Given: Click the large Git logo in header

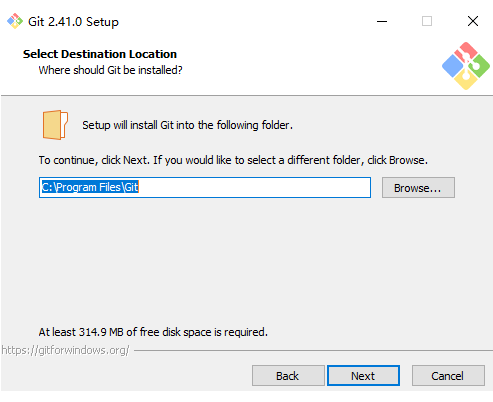Looking at the screenshot, I should (466, 66).
